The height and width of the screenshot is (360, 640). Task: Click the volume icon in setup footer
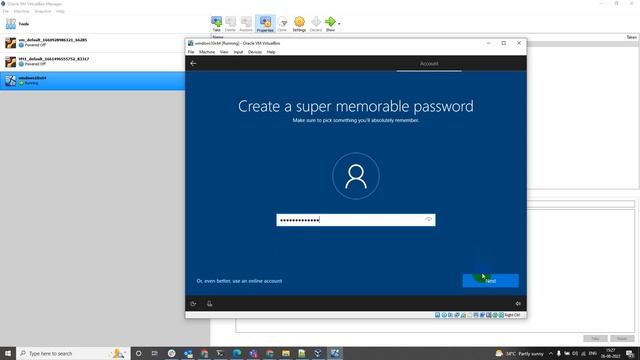[518, 303]
